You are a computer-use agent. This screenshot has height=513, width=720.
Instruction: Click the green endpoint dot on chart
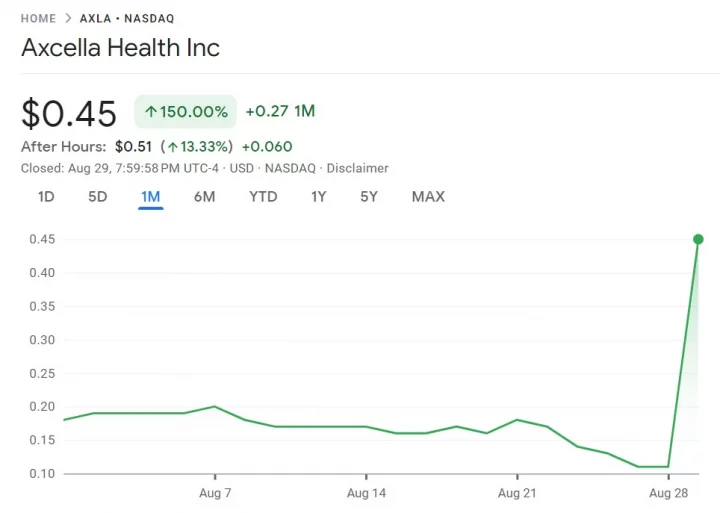(698, 239)
